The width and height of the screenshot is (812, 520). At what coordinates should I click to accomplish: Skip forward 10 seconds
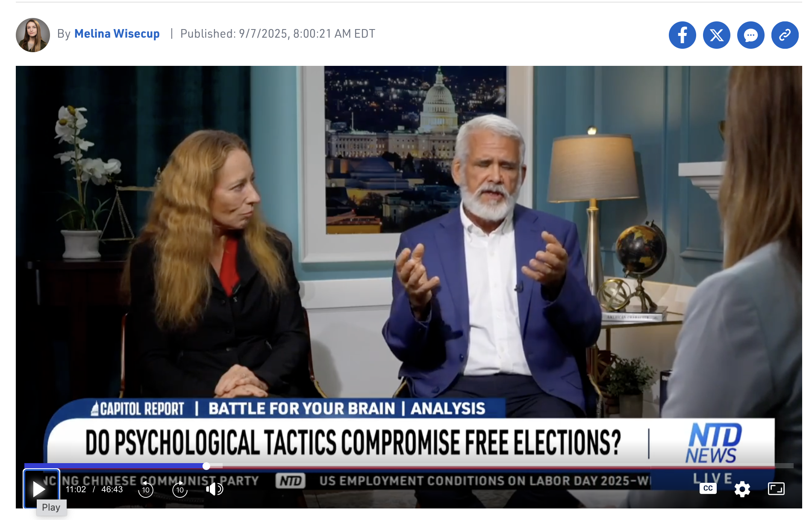click(x=180, y=489)
